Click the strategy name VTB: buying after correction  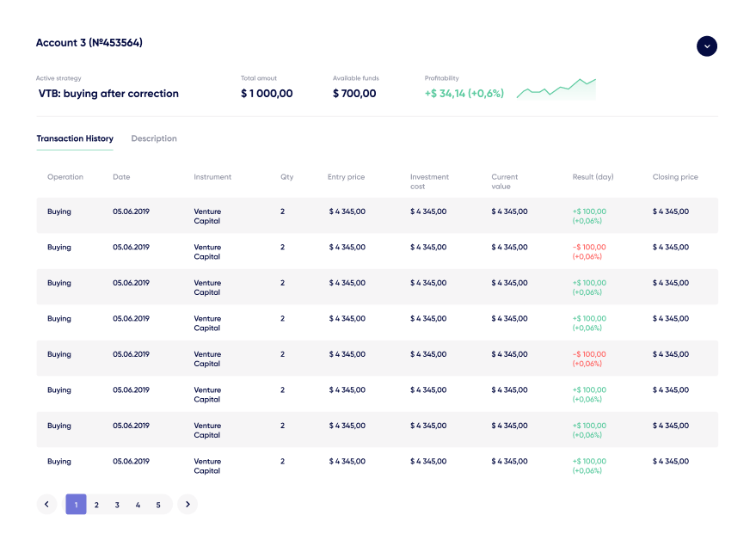click(108, 94)
